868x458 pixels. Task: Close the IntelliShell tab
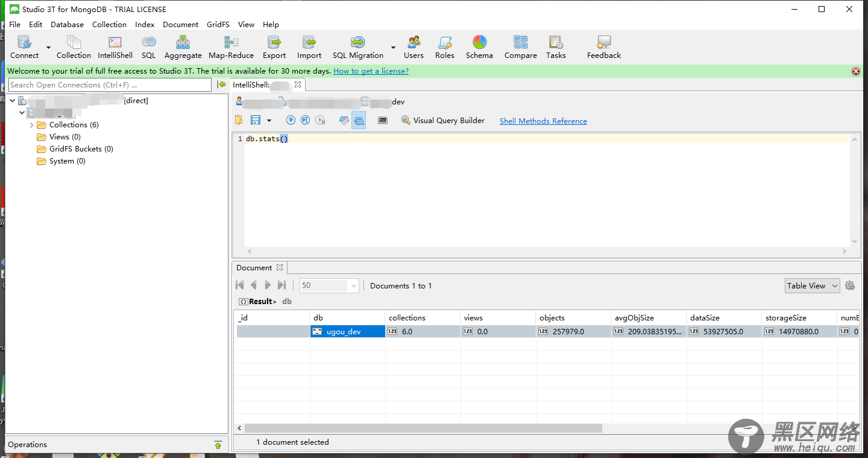coord(297,85)
